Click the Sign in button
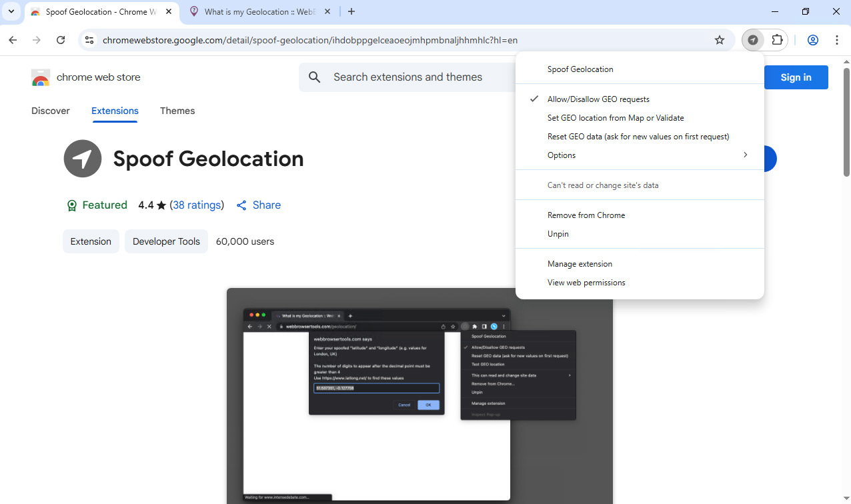This screenshot has width=851, height=504. coord(796,77)
